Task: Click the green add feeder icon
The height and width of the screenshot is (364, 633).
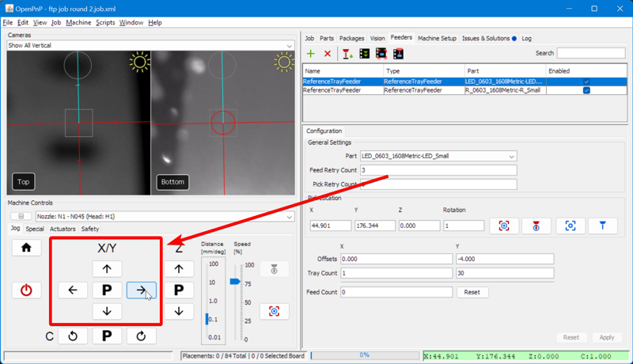Action: tap(310, 54)
